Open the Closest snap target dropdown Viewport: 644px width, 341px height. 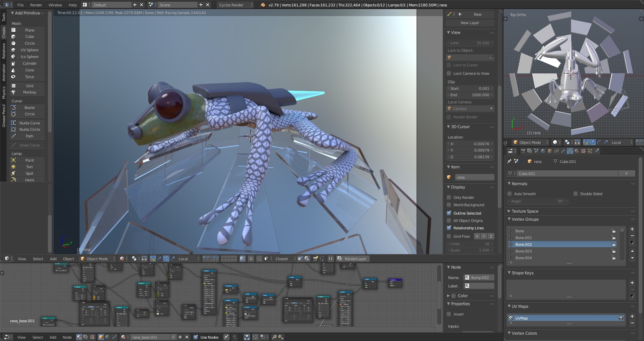point(285,259)
